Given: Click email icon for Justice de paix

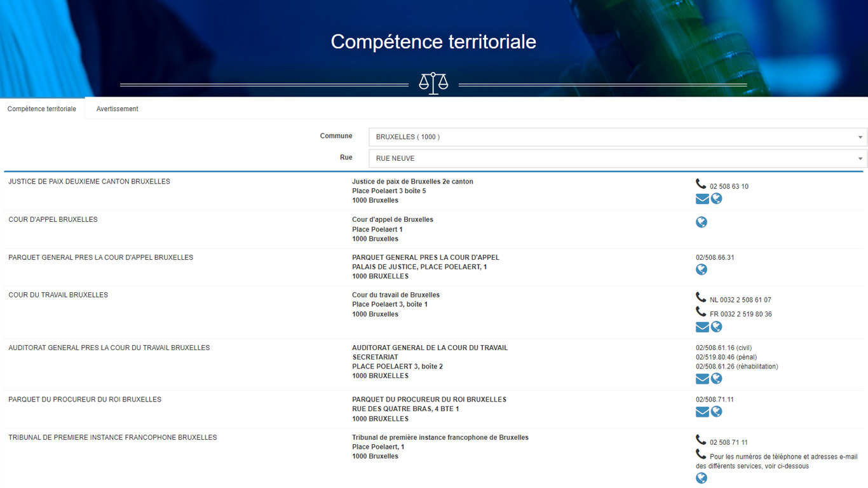Looking at the screenshot, I should pos(702,199).
